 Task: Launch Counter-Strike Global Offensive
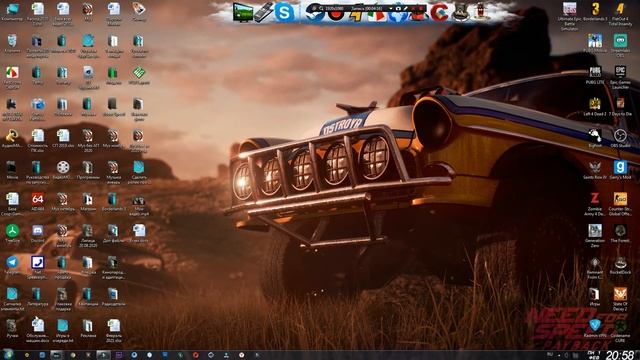tap(620, 204)
